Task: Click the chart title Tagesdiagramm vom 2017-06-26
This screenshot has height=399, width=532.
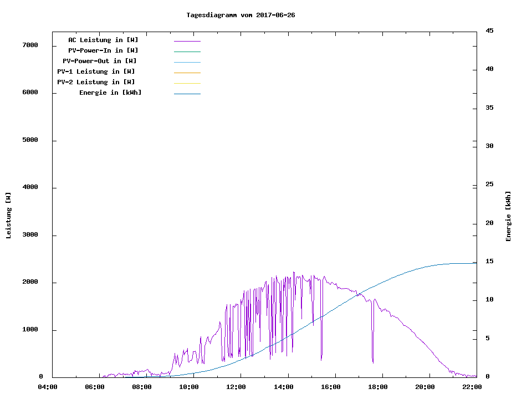Action: 241,15
